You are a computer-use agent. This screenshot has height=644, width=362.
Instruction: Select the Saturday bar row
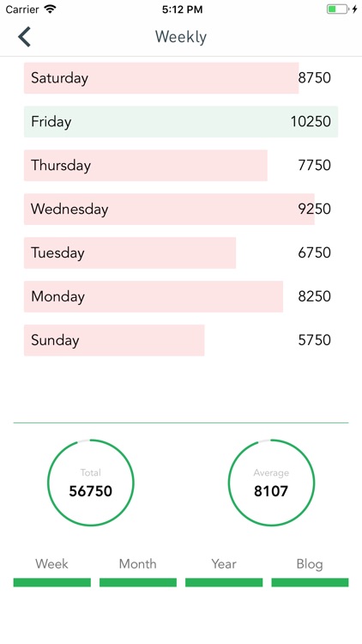181,78
